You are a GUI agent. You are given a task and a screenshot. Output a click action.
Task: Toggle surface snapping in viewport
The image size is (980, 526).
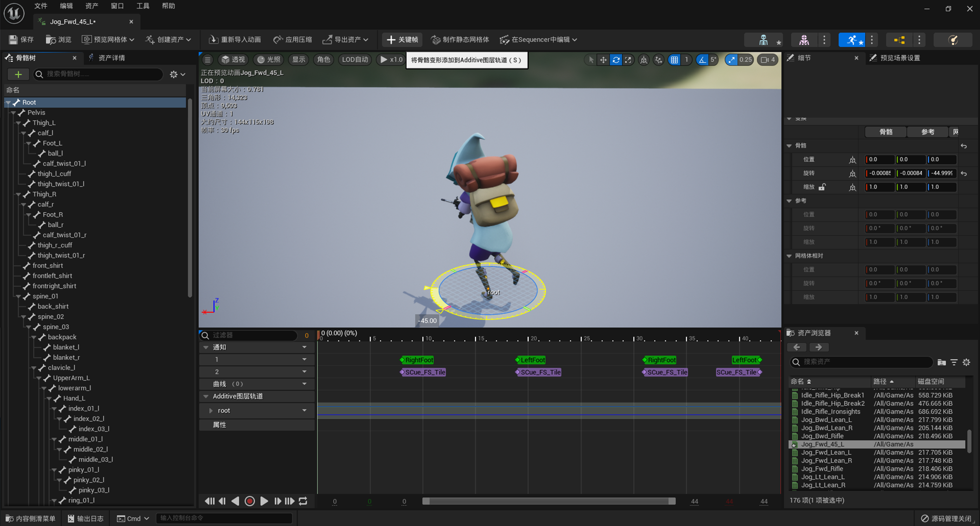pos(659,60)
